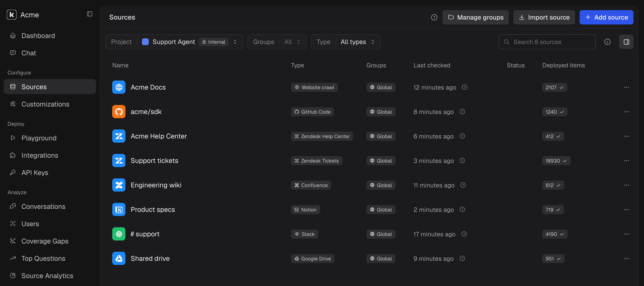Click the Website crawl type badge
The image size is (644, 286).
click(x=314, y=87)
